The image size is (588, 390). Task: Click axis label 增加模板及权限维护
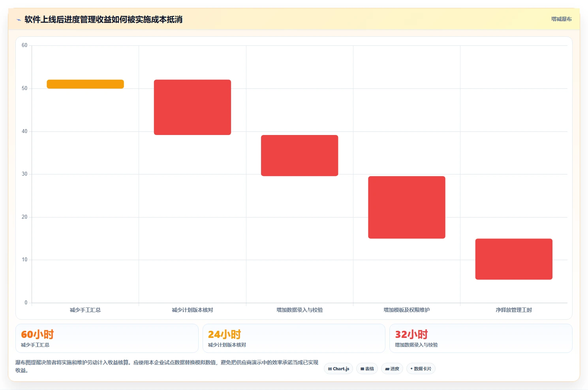(407, 310)
